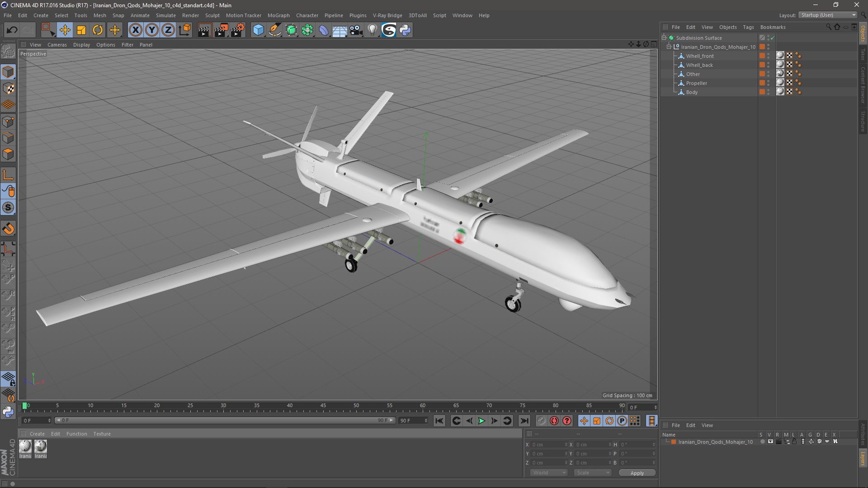
Task: Select the Body object
Action: [x=692, y=92]
